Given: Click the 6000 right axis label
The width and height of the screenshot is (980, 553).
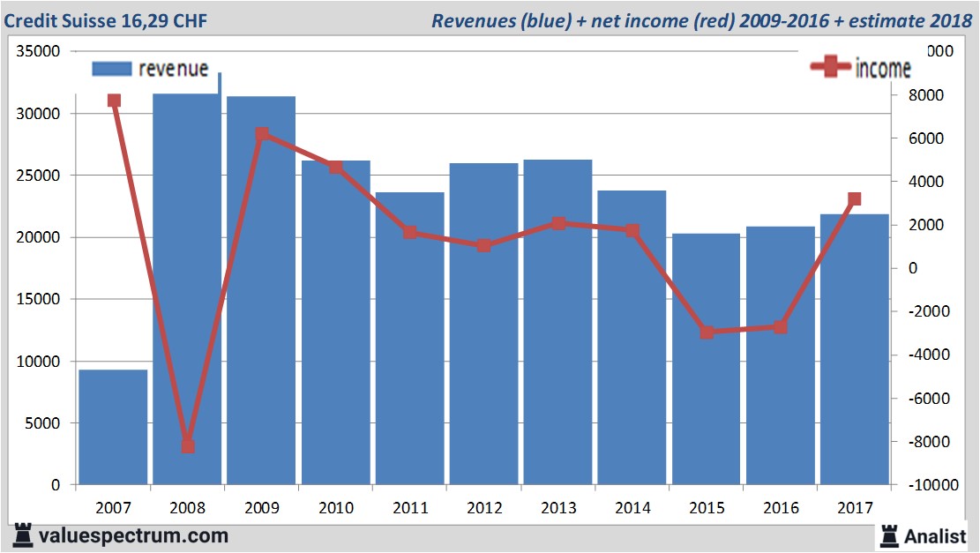Looking at the screenshot, I should point(925,138).
